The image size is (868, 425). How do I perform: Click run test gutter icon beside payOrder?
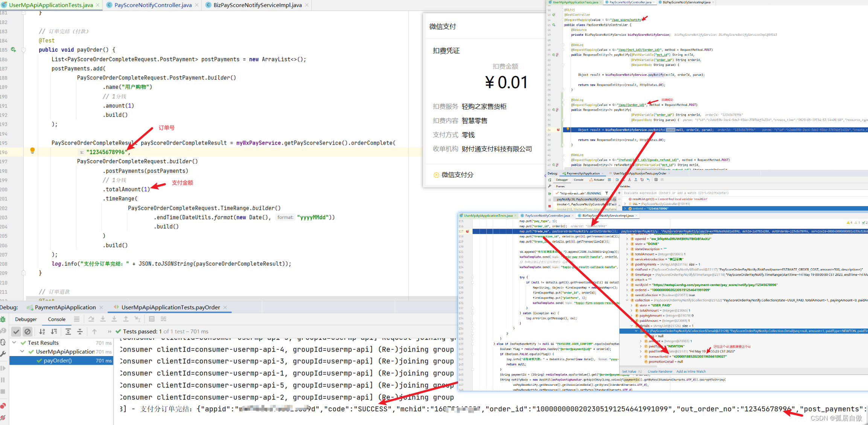pyautogui.click(x=14, y=50)
